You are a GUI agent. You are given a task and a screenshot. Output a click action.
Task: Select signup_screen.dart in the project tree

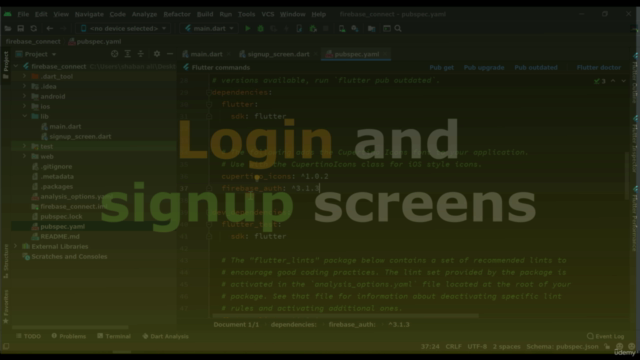pos(80,136)
